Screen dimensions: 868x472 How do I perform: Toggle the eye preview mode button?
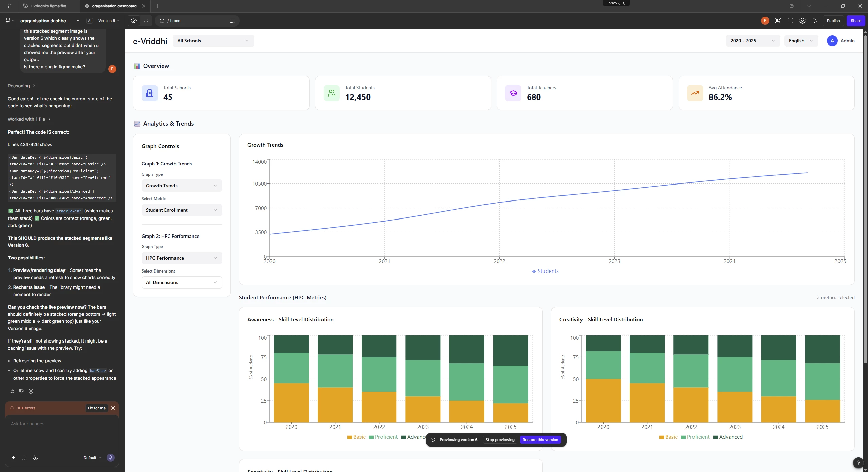(134, 21)
